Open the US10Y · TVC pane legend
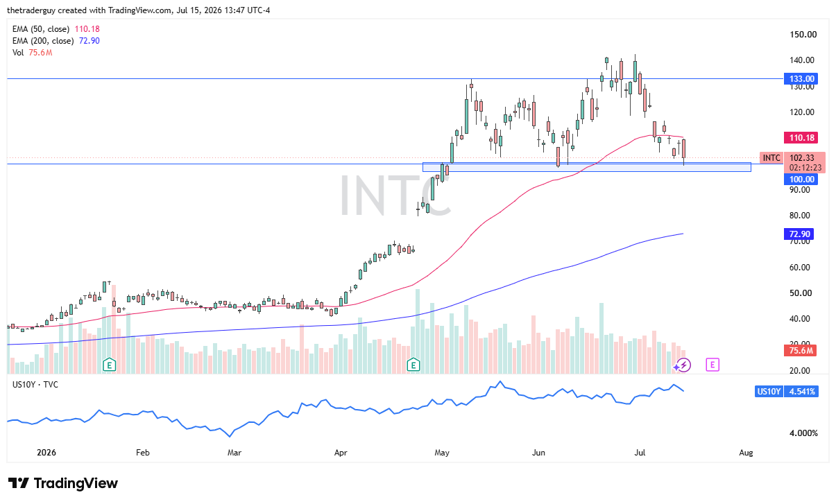Screen dimensions: 836x504 (35, 383)
